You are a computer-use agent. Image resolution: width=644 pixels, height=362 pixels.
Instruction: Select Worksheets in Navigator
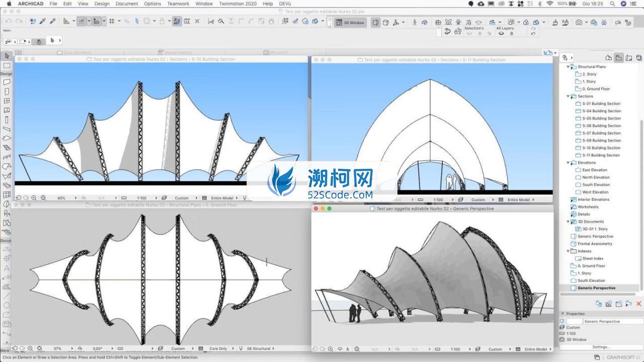(588, 207)
